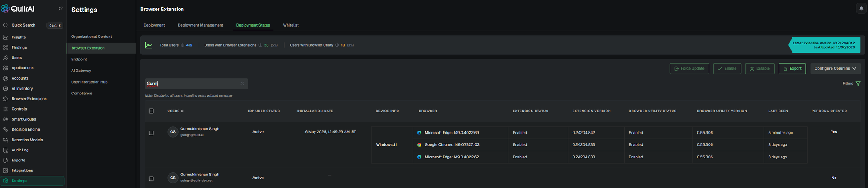Open Smart Groups
The width and height of the screenshot is (868, 188).
24,119
